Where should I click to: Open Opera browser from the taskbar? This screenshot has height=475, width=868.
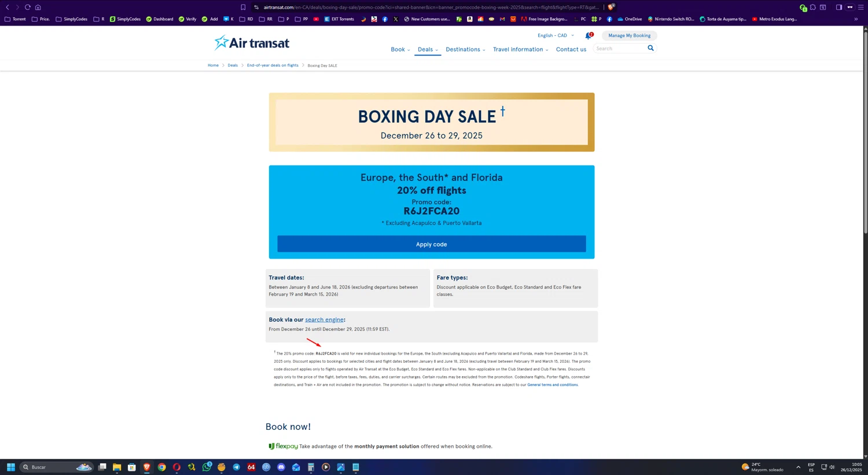click(176, 467)
